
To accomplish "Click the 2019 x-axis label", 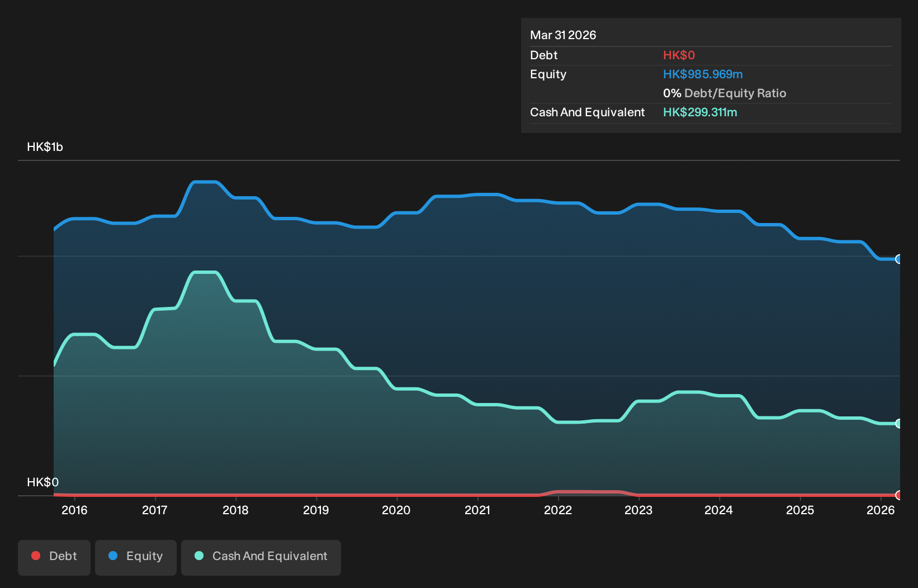I will pyautogui.click(x=316, y=510).
